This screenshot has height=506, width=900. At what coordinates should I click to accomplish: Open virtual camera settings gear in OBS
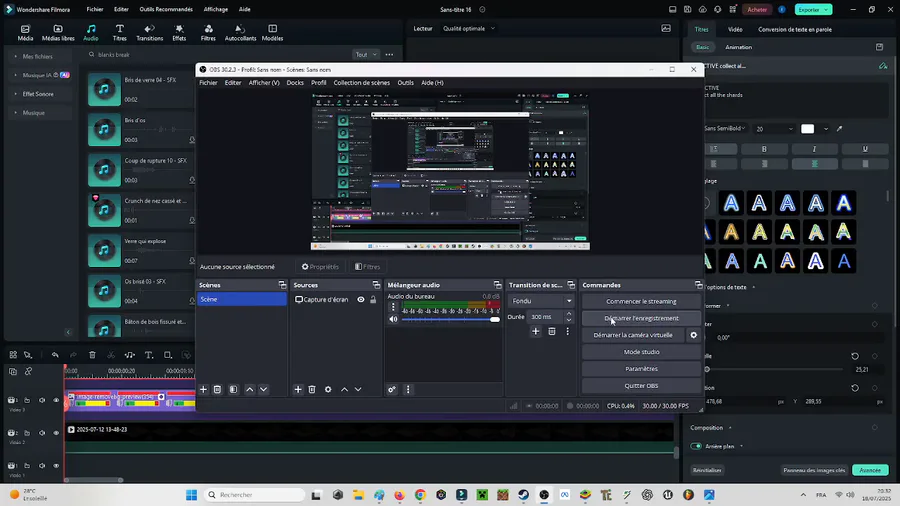click(x=693, y=335)
